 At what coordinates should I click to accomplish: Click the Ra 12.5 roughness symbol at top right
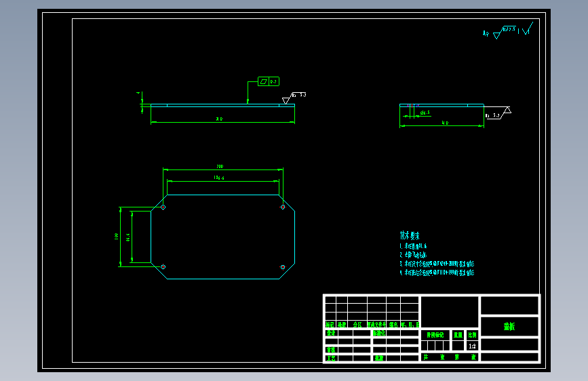click(505, 33)
